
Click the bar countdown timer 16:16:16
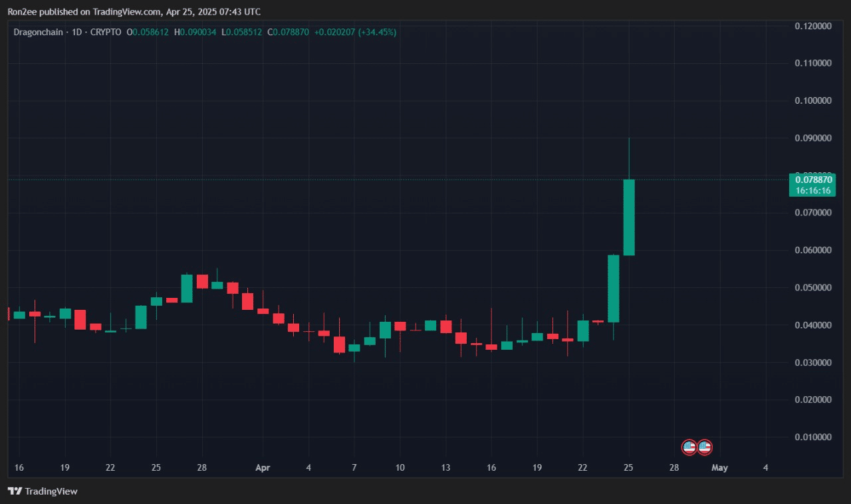click(813, 190)
